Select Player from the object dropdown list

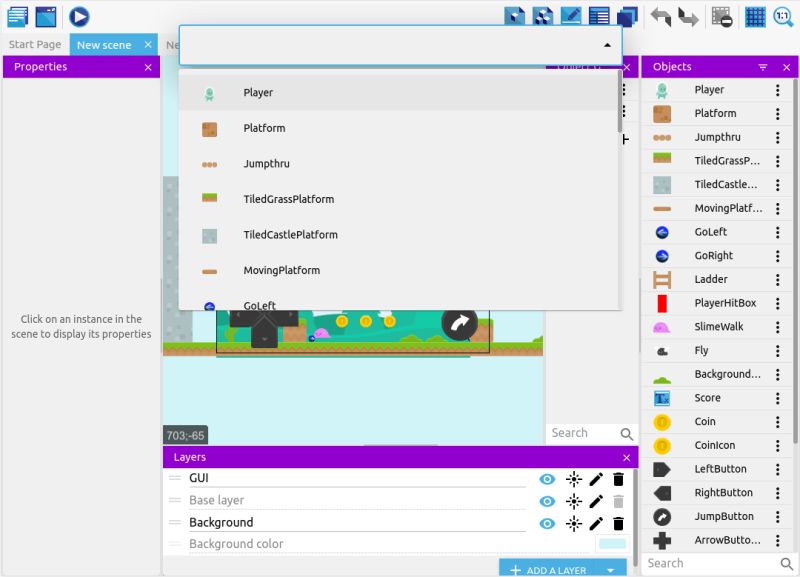point(257,92)
